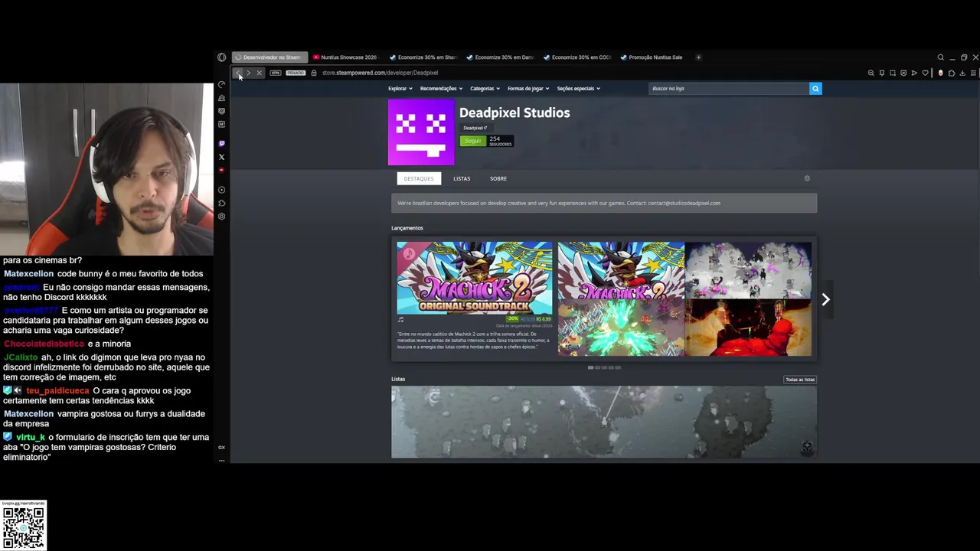Switch to the Nuntius Showcase 2026 tab
The height and width of the screenshot is (551, 980).
(x=345, y=57)
